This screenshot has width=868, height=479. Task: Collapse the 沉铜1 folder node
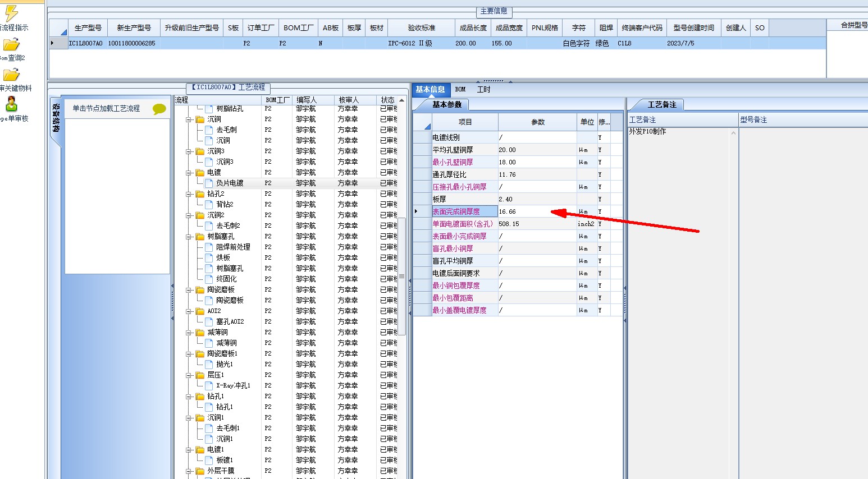point(189,418)
